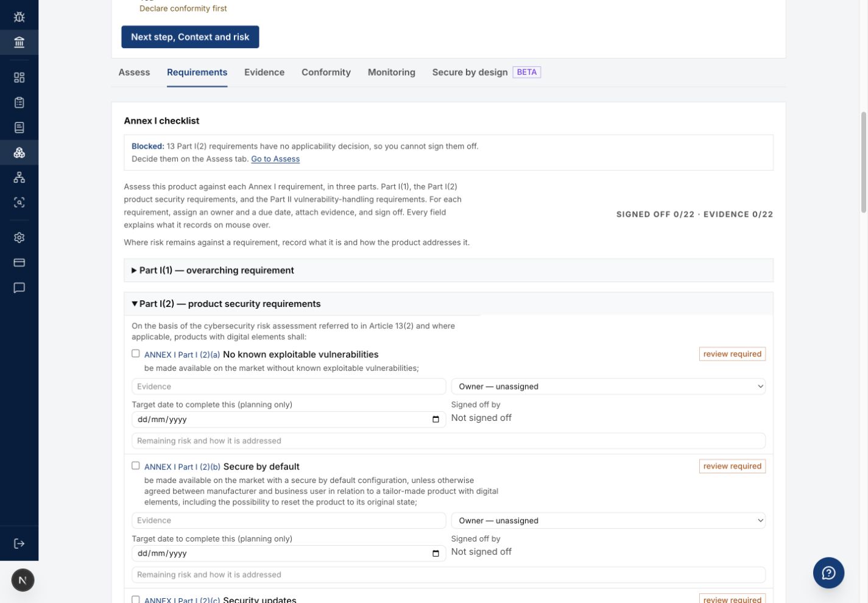Open the document page sidebar icon
Image resolution: width=868 pixels, height=603 pixels.
(19, 127)
